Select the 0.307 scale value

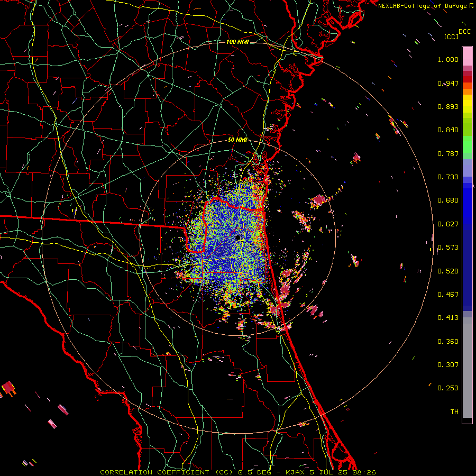tap(448, 365)
